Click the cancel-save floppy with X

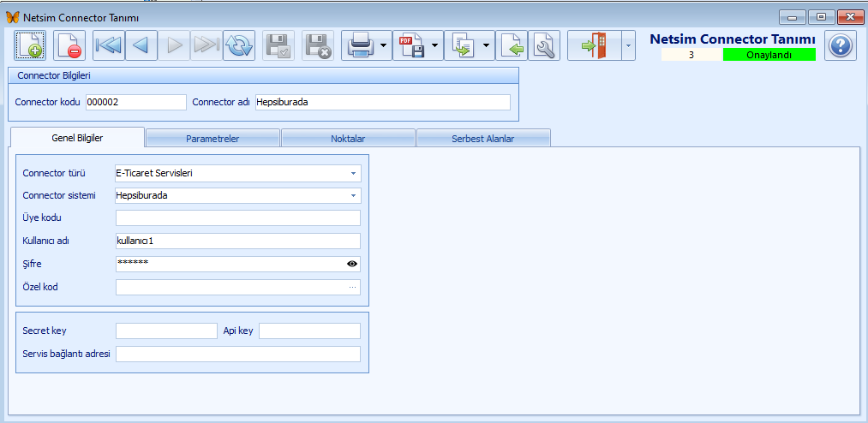[x=318, y=45]
